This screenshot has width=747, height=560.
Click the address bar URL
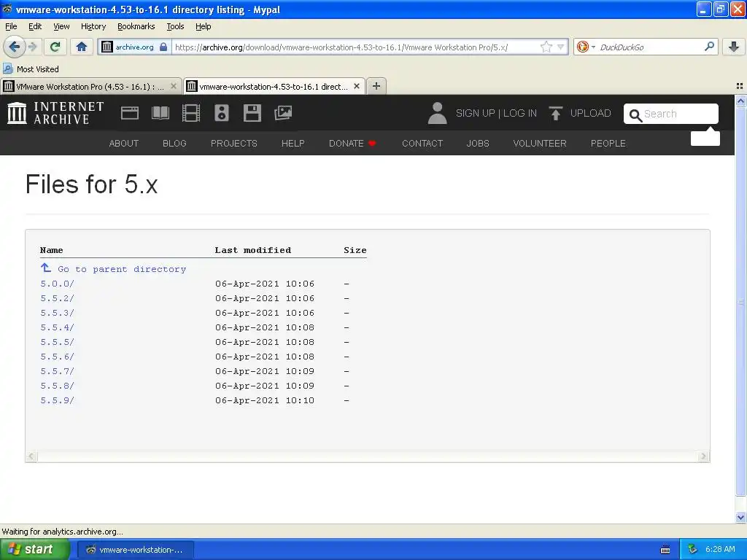pyautogui.click(x=355, y=47)
